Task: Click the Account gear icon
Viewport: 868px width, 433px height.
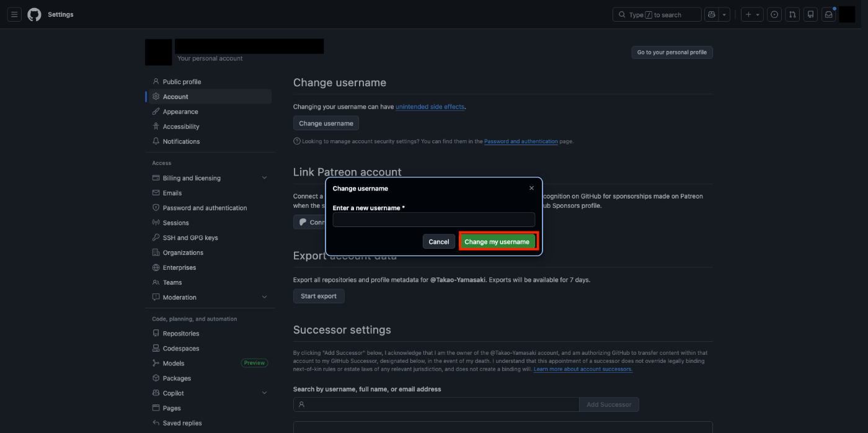Action: [156, 96]
